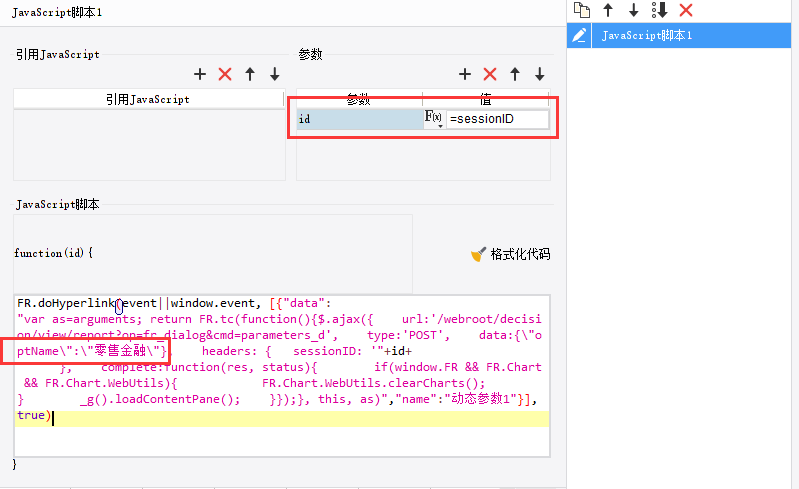Image resolution: width=799 pixels, height=489 pixels.
Task: Click inside the JavaScript code editor at true)
Action: pyautogui.click(x=34, y=416)
